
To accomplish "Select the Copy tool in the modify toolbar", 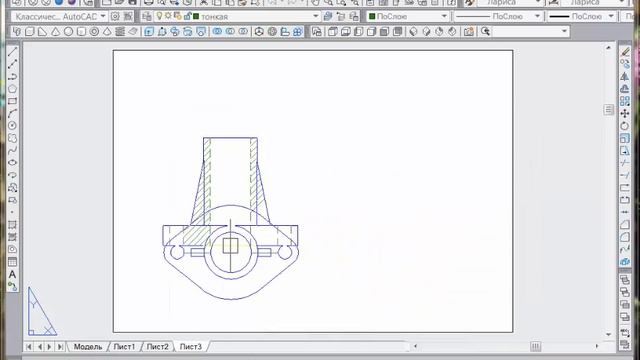I will [x=625, y=64].
